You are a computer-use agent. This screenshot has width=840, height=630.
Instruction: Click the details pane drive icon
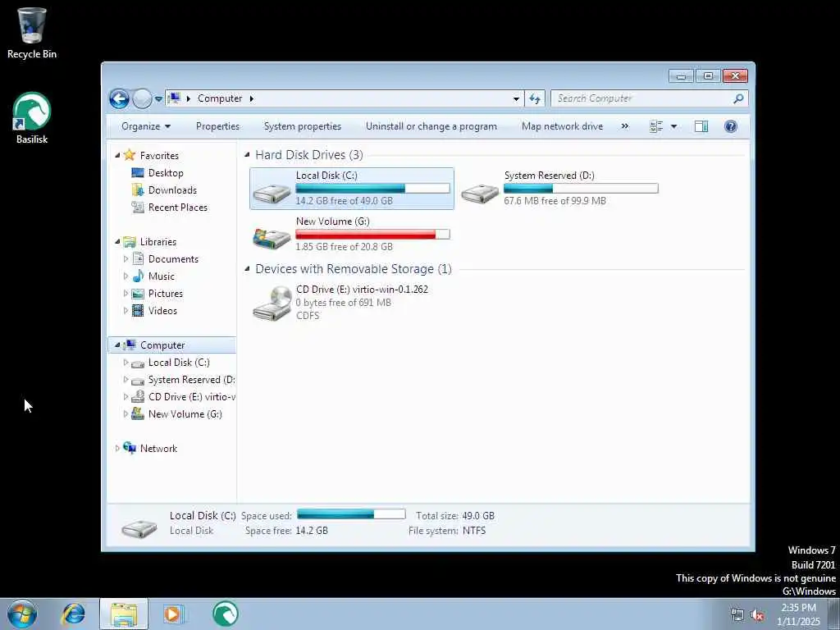(x=139, y=527)
